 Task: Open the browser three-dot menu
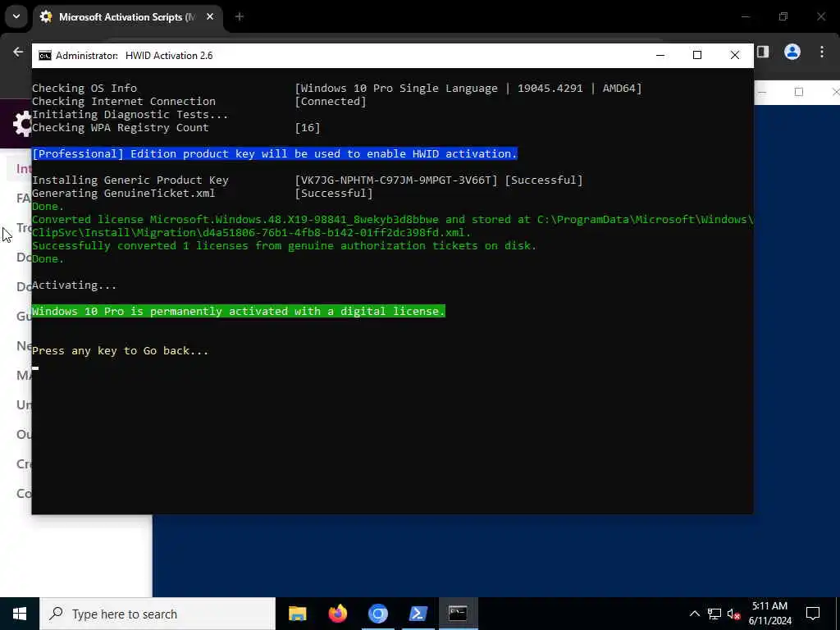pos(822,52)
